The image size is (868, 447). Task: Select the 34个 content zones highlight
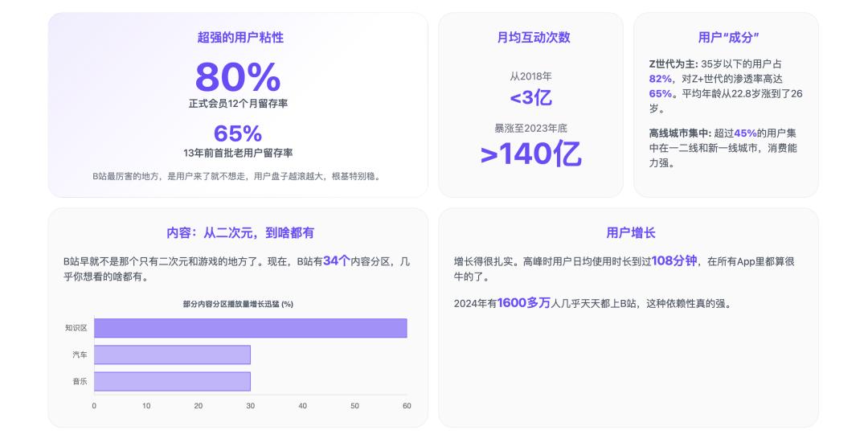tap(337, 261)
